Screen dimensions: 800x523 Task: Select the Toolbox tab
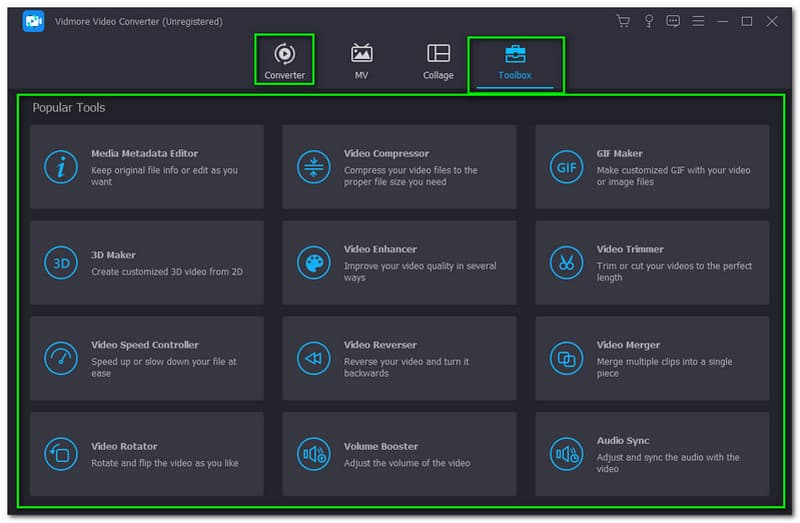click(515, 64)
